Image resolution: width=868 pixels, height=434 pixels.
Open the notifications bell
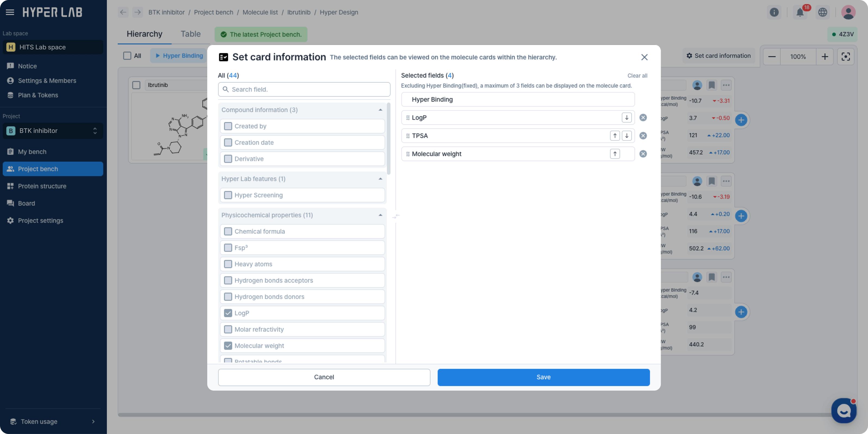[x=800, y=12]
